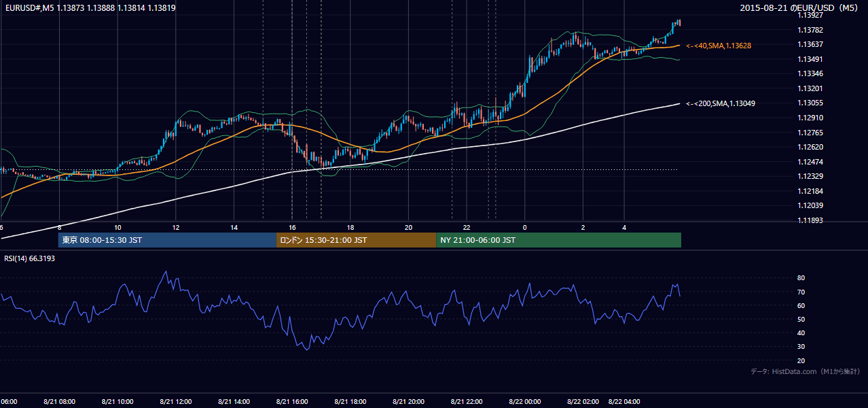The height and width of the screenshot is (408, 868).
Task: Click the RSI(14) 66.3193 indicator label
Action: pos(29,258)
